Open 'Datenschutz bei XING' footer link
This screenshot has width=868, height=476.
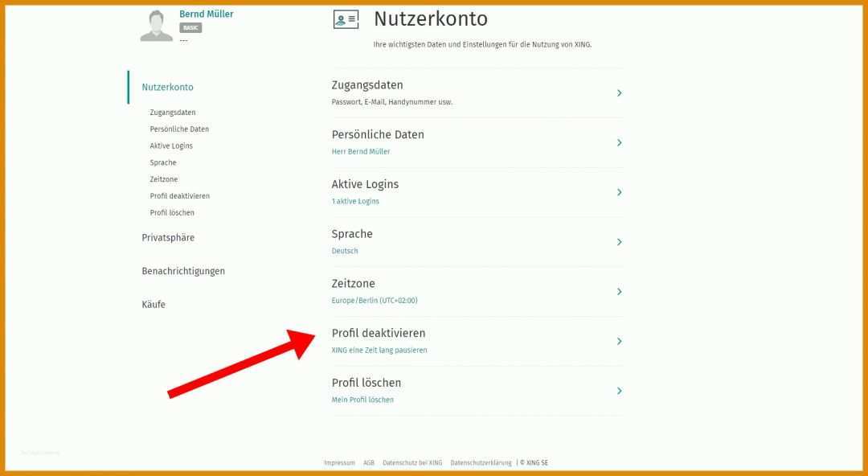click(x=412, y=462)
